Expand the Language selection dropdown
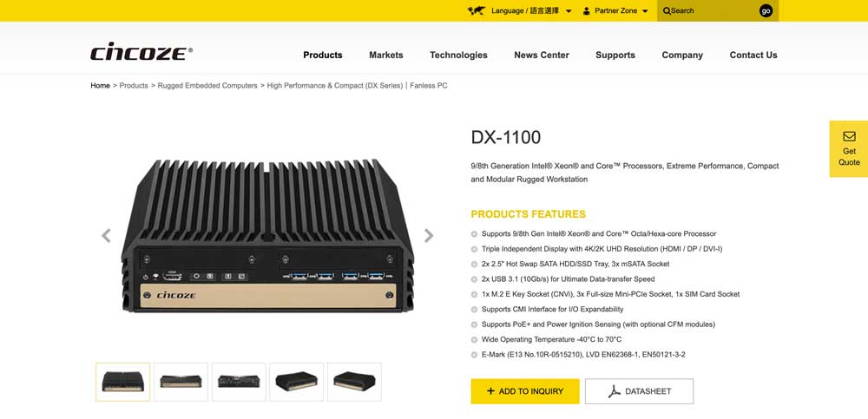This screenshot has width=868, height=419. click(569, 11)
